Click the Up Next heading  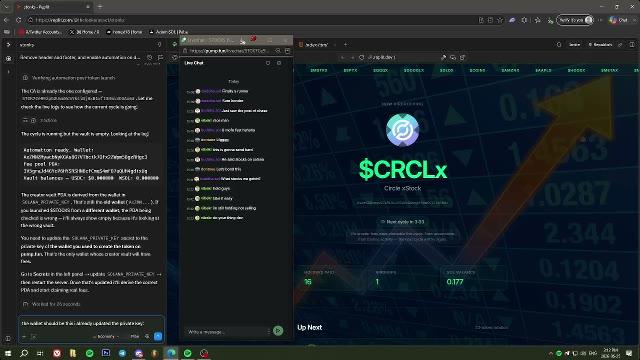(x=309, y=327)
